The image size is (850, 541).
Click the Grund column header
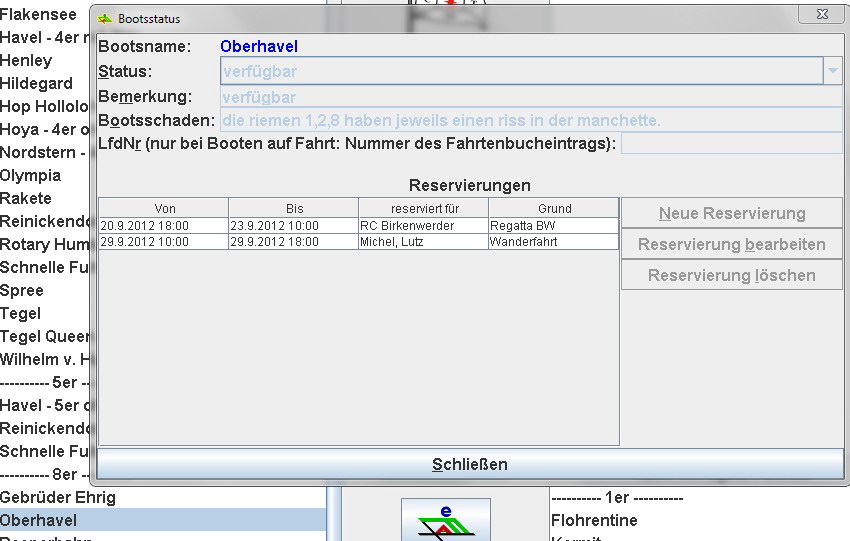(554, 208)
